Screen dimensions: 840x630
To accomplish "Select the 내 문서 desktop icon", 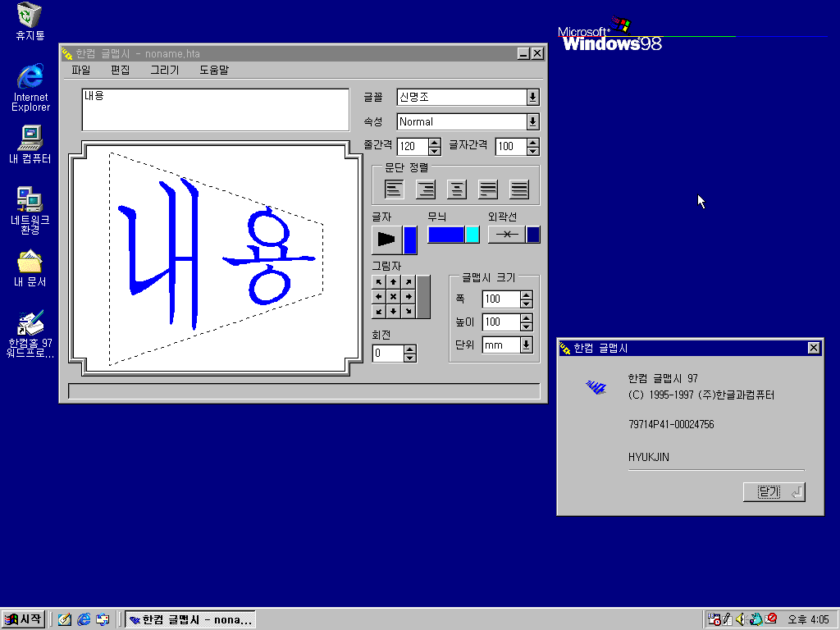I will click(30, 268).
